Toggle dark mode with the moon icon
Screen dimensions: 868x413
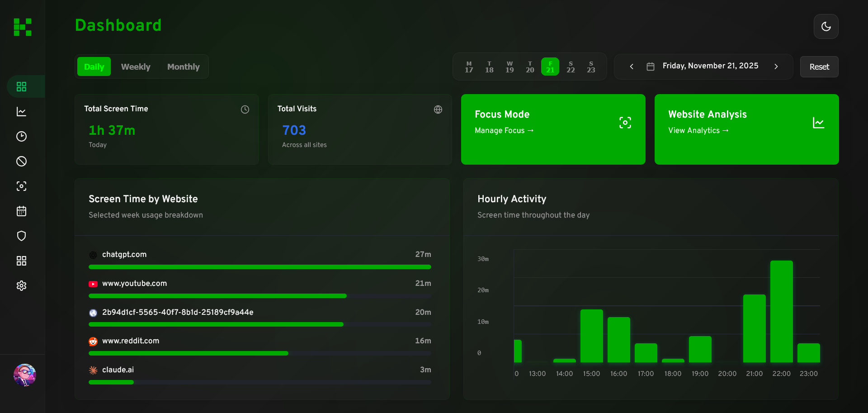point(826,26)
